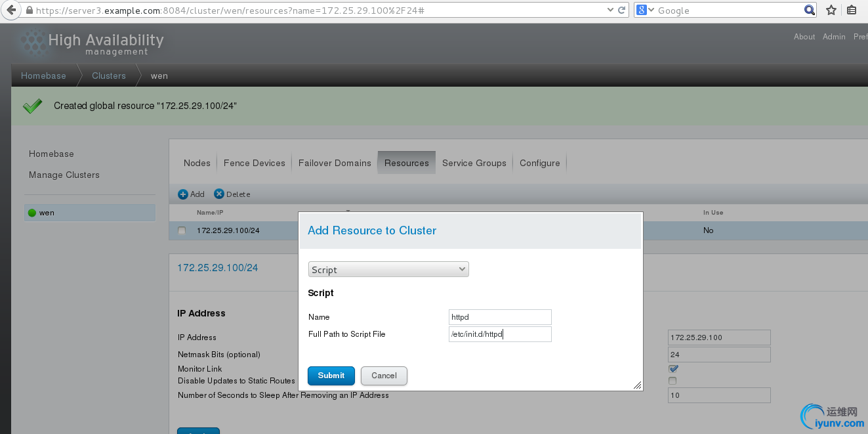Click the padlock icon in the address bar
Viewport: 868px width, 434px height.
pyautogui.click(x=30, y=11)
